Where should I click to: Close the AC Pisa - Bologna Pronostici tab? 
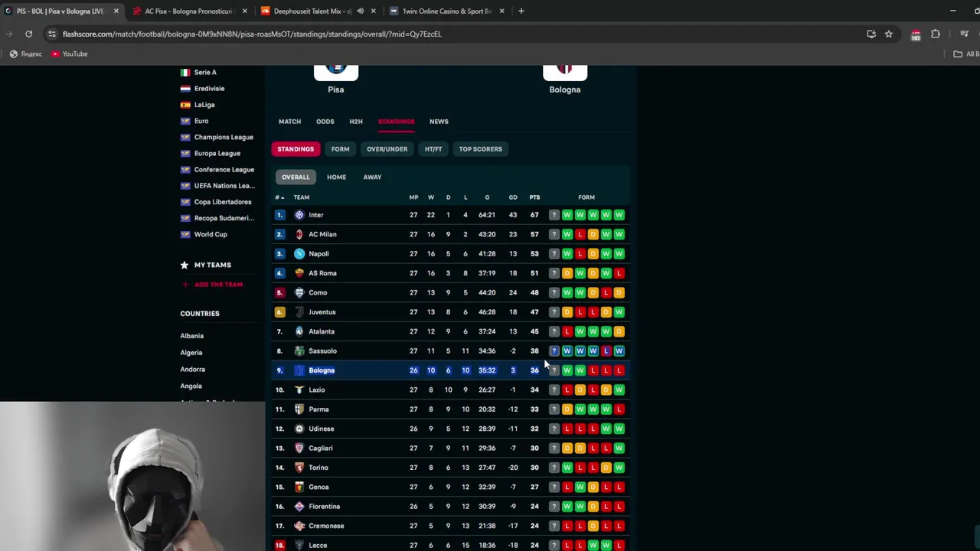click(x=245, y=11)
